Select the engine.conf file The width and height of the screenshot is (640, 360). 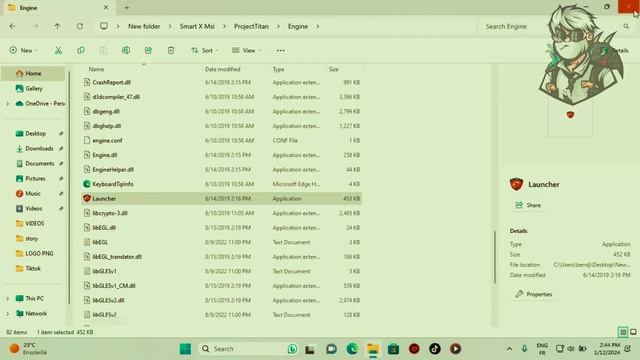(x=222, y=140)
